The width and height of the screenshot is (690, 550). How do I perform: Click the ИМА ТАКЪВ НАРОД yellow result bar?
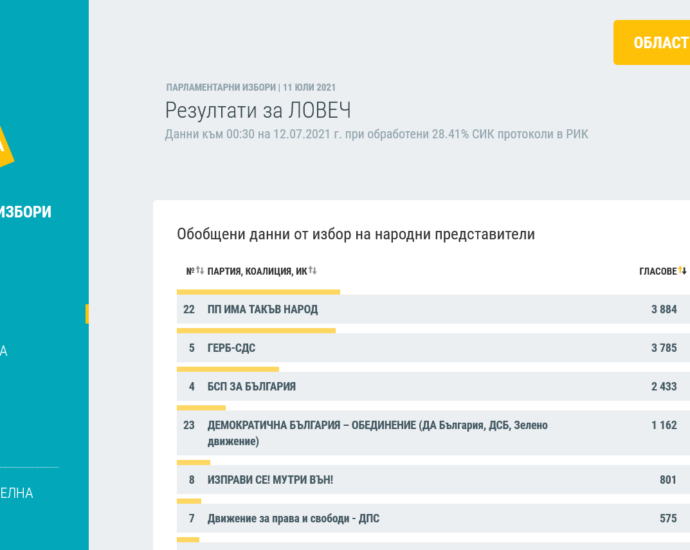[x=258, y=292]
